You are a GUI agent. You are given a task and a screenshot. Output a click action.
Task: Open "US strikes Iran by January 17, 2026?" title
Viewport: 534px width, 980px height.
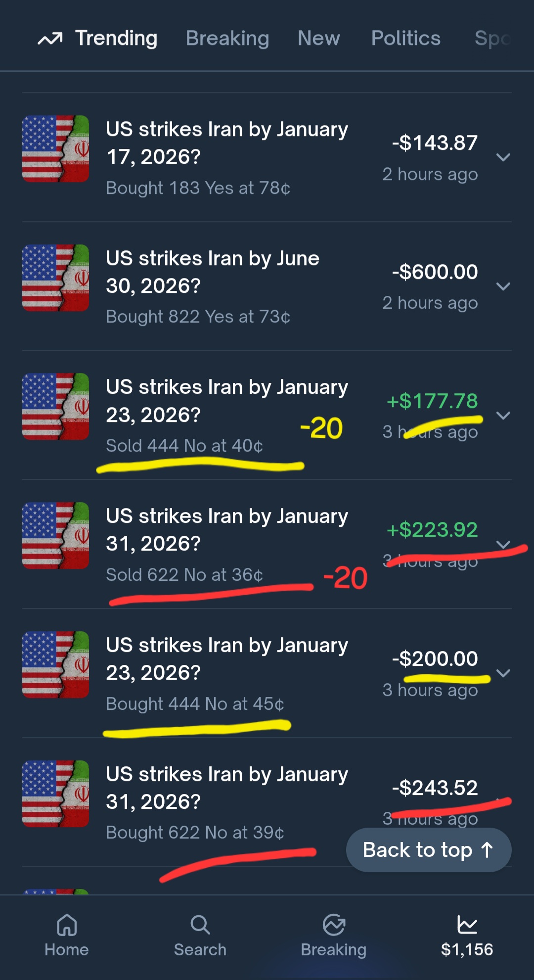point(227,143)
